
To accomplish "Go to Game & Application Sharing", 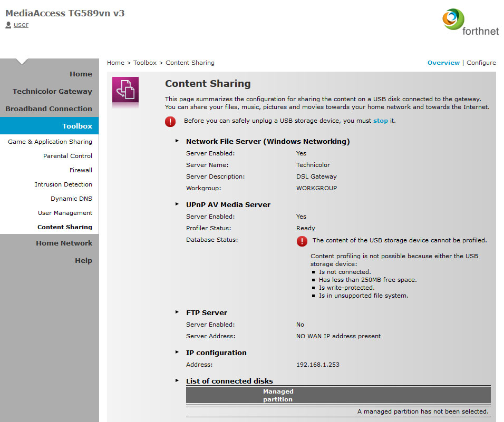I will click(50, 142).
